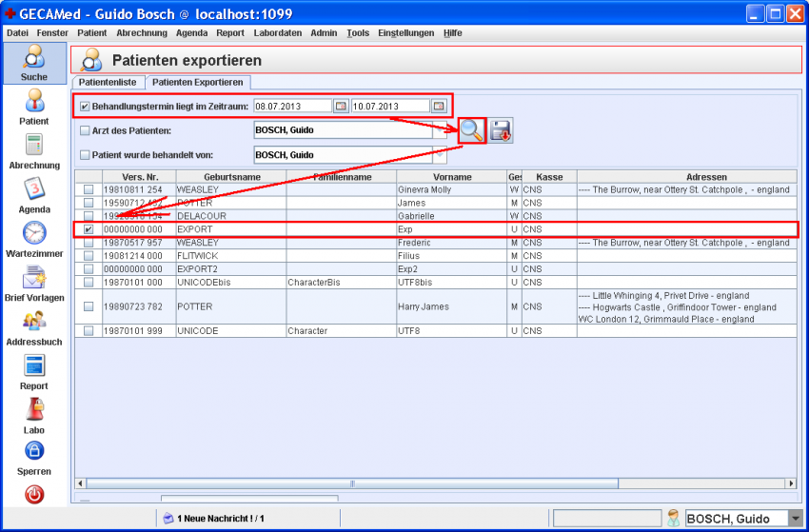
Task: Enable Arzt des Patienten checkbox
Action: coord(85,130)
